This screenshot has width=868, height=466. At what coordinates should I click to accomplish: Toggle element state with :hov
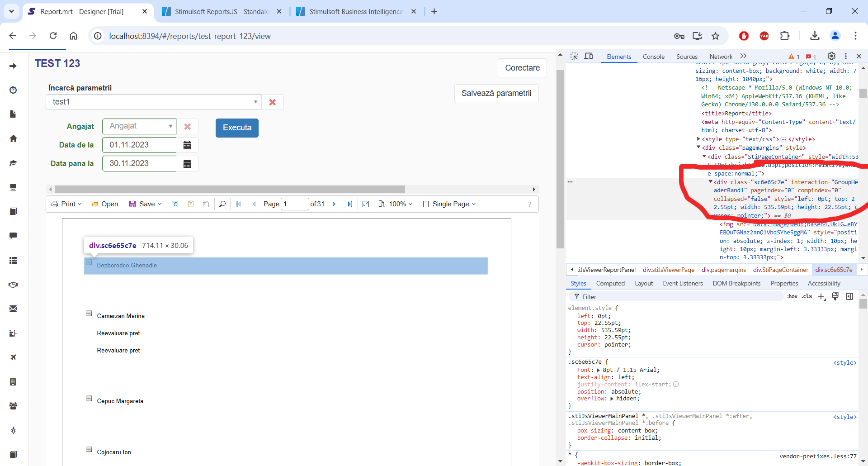pyautogui.click(x=792, y=296)
